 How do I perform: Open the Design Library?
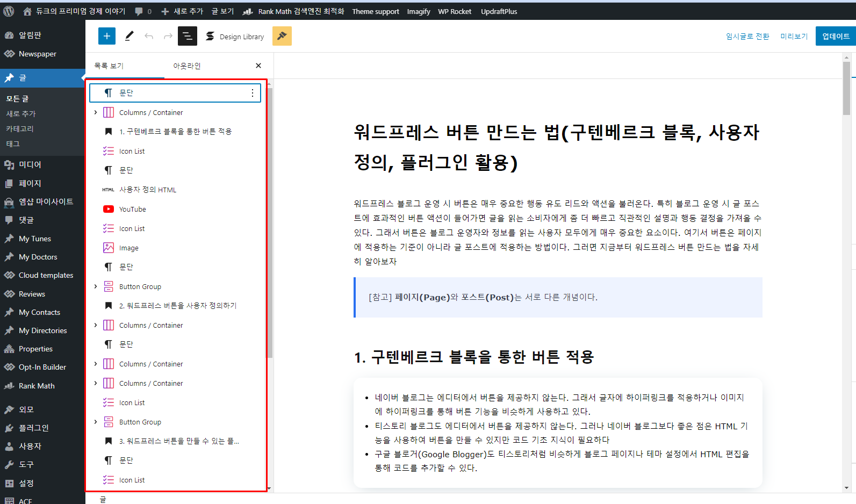tap(235, 37)
